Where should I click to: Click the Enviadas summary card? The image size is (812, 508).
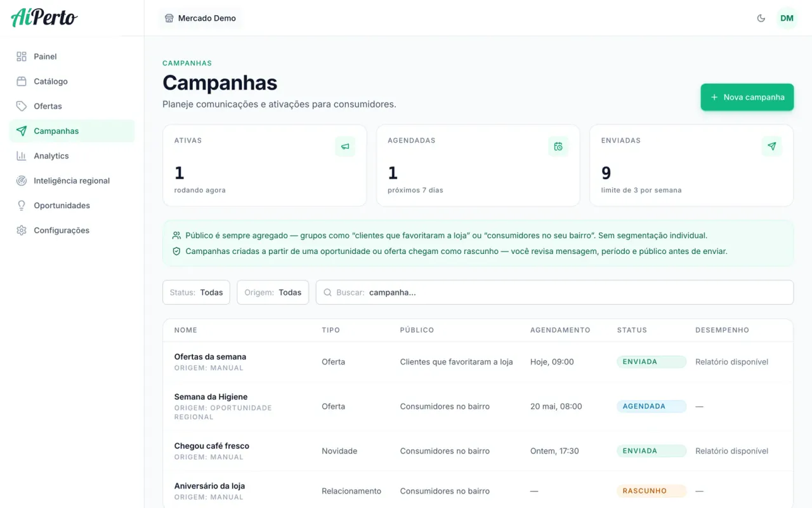(691, 165)
